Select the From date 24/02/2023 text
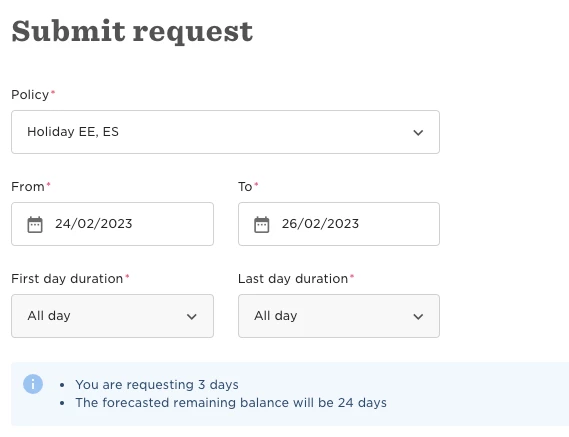The image size is (569, 437). (94, 224)
